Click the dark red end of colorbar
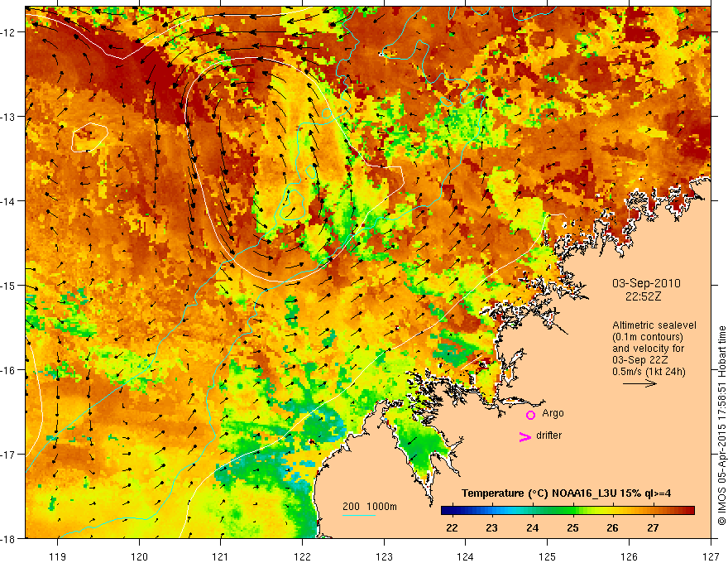Viewport: 728px width, 563px height. tap(689, 511)
